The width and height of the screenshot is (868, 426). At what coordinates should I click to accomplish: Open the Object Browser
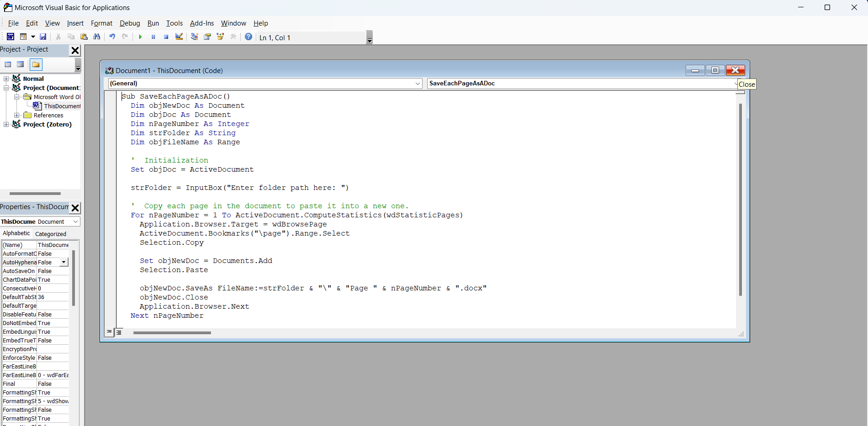click(x=221, y=37)
